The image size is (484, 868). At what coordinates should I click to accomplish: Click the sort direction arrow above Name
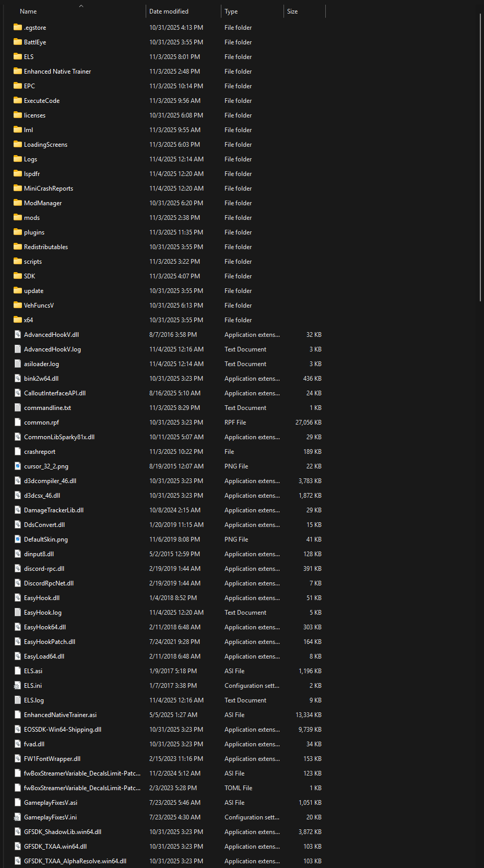81,6
